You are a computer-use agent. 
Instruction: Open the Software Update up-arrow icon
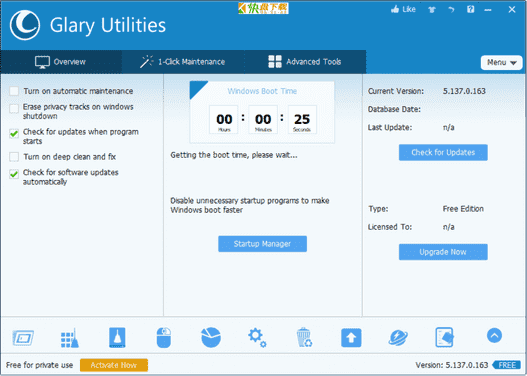coord(351,338)
